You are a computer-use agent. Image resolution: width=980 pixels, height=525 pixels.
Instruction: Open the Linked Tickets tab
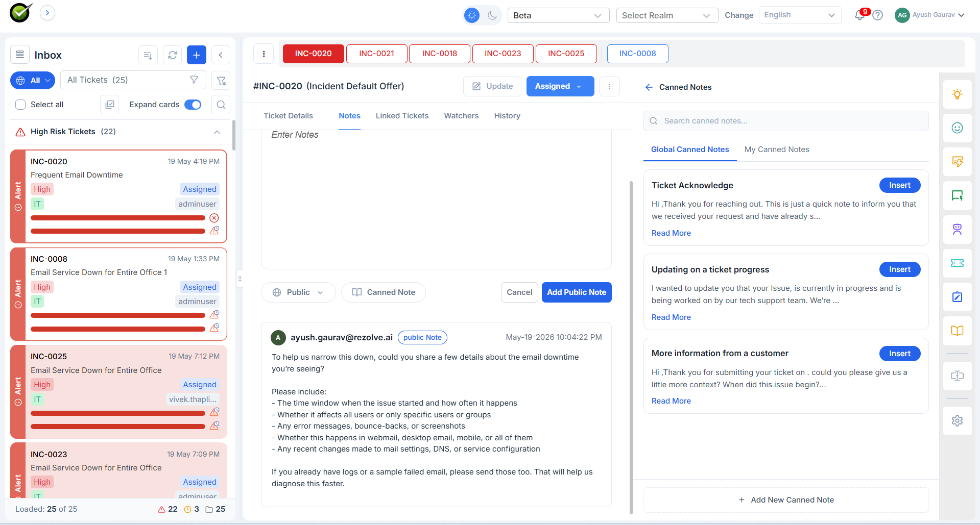(402, 116)
